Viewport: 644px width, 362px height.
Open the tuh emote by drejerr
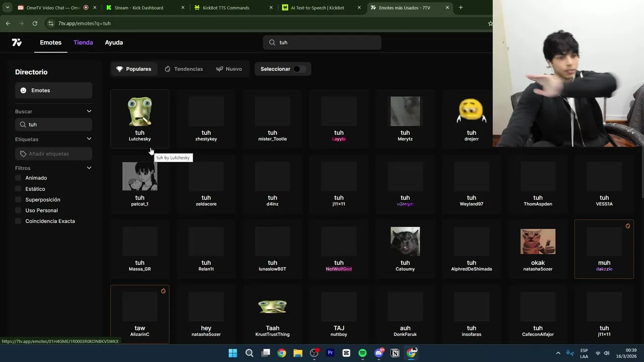471,119
